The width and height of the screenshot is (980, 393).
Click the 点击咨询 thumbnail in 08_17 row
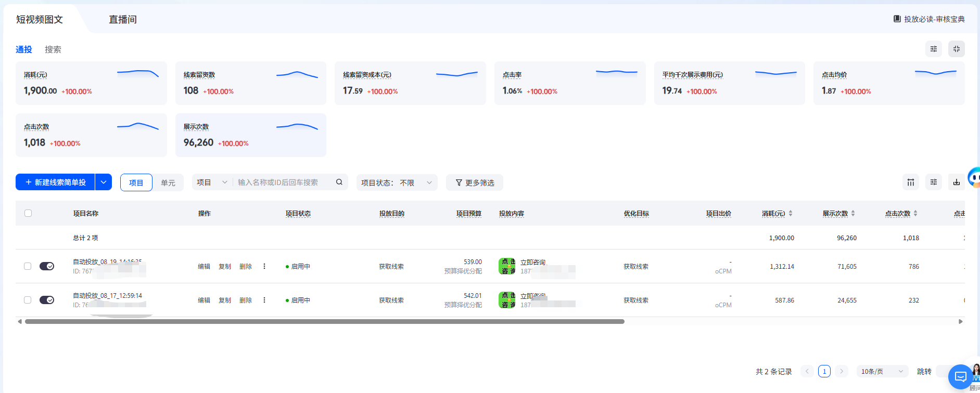click(x=507, y=300)
